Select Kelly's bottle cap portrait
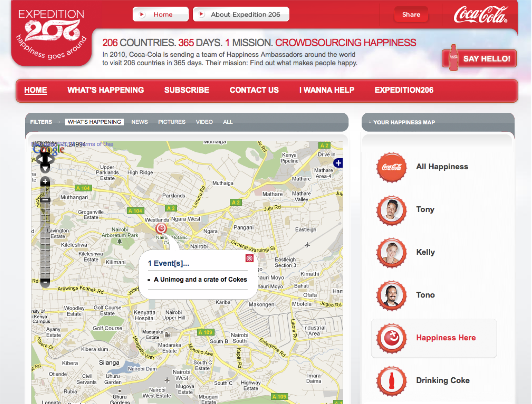The width and height of the screenshot is (532, 404). (392, 253)
